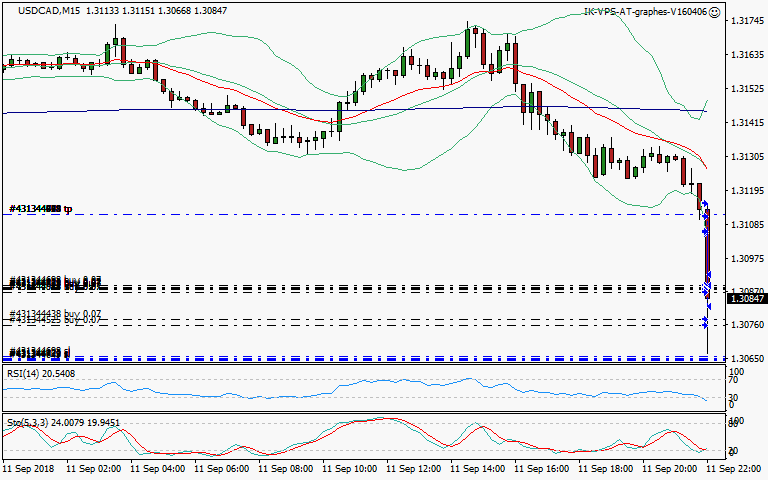Click the 11 Sep 12:00 time label
The image size is (768, 480).
tap(413, 469)
